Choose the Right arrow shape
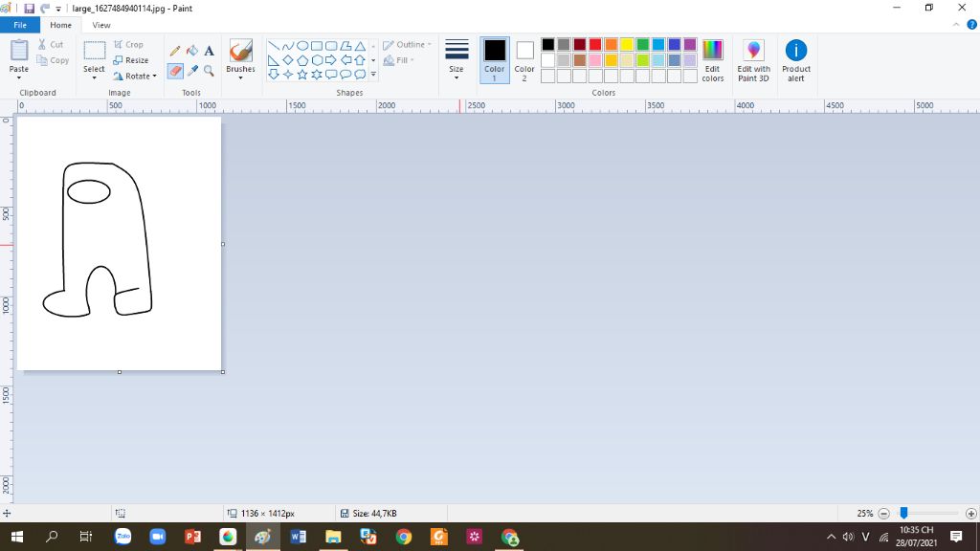The width and height of the screenshot is (980, 551). 330,60
